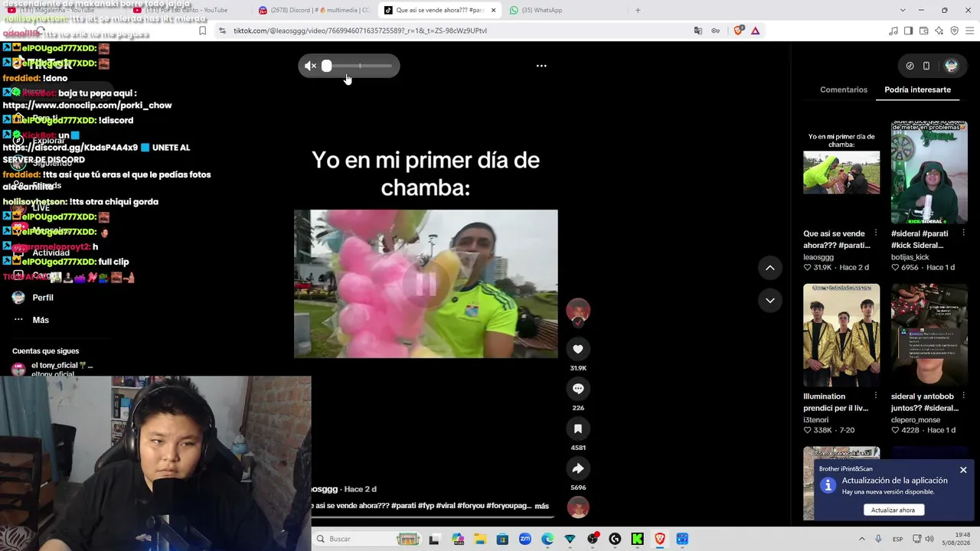This screenshot has height=551, width=980.
Task: Open Brave browser from the taskbar
Action: 660,539
